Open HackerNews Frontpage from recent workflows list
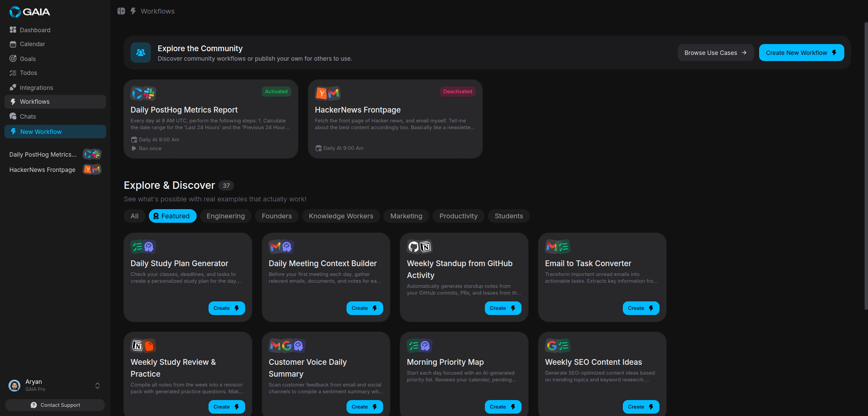The width and height of the screenshot is (868, 416). click(42, 170)
